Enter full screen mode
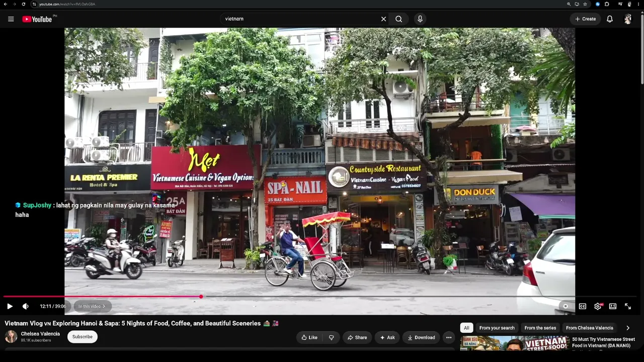 tap(628, 306)
